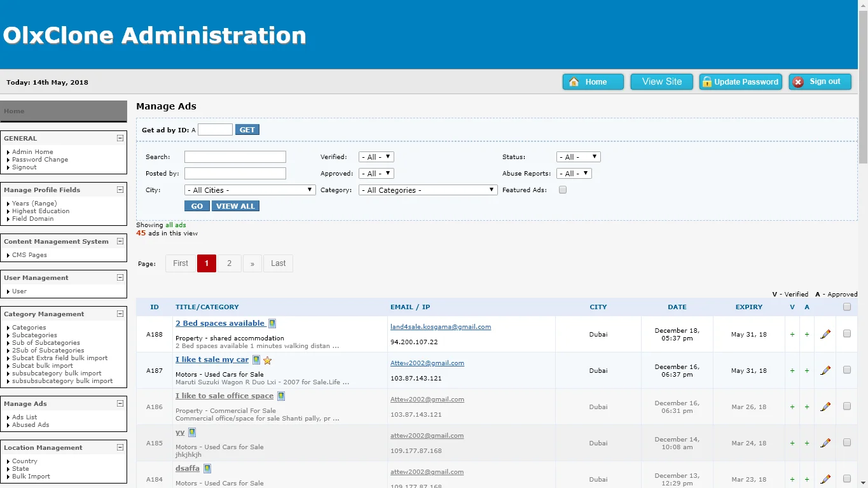Select checkbox for ad A184
Screen dimensions: 868x488
[x=846, y=478]
